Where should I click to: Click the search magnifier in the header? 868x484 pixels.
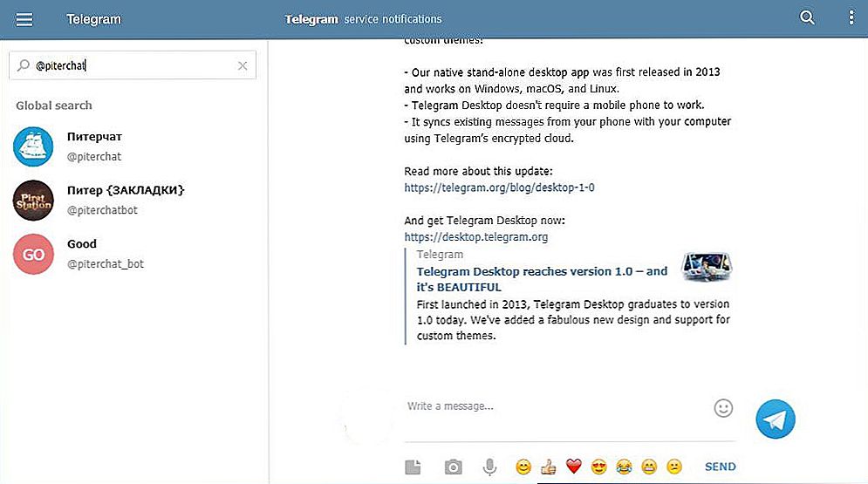pyautogui.click(x=807, y=17)
